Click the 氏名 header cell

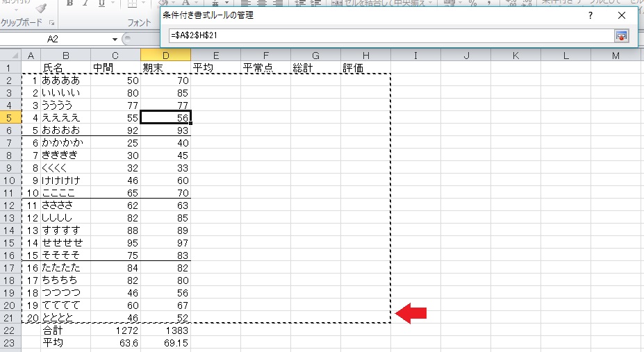point(66,68)
